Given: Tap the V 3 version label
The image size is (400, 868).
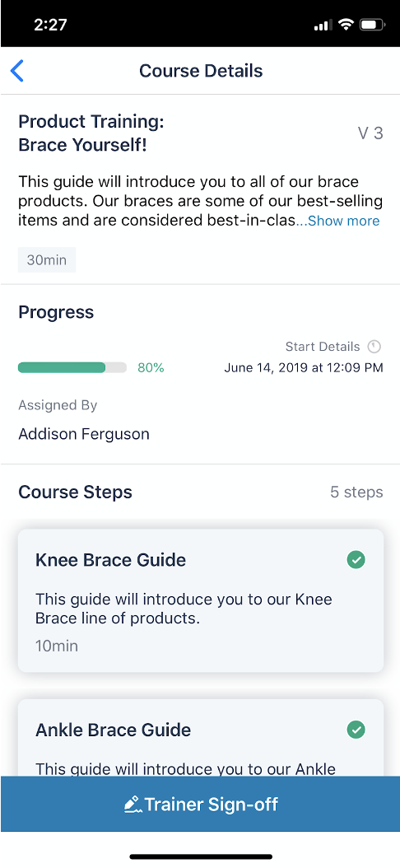Looking at the screenshot, I should [370, 133].
